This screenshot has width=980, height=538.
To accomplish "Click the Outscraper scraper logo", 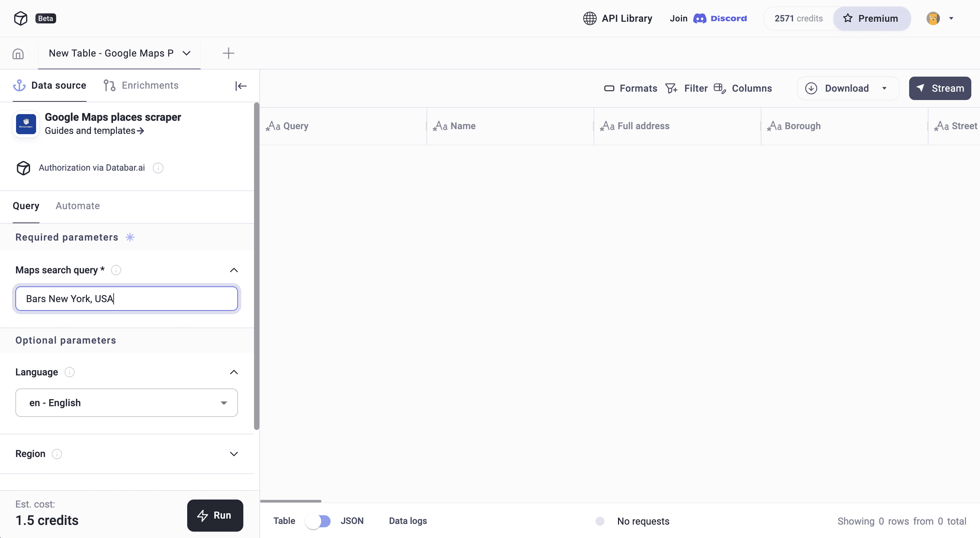I will click(x=25, y=124).
